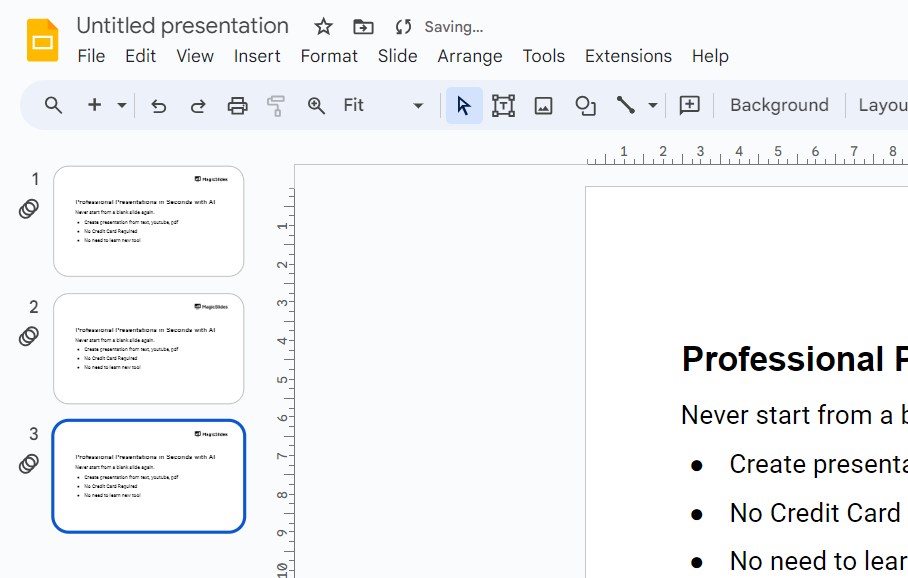Open the Fit zoom level dropdown
The width and height of the screenshot is (908, 578).
coord(383,105)
